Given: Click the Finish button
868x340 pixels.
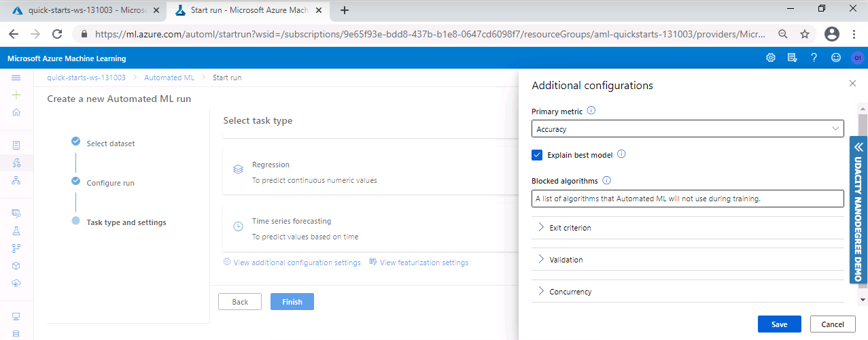Looking at the screenshot, I should tap(292, 302).
